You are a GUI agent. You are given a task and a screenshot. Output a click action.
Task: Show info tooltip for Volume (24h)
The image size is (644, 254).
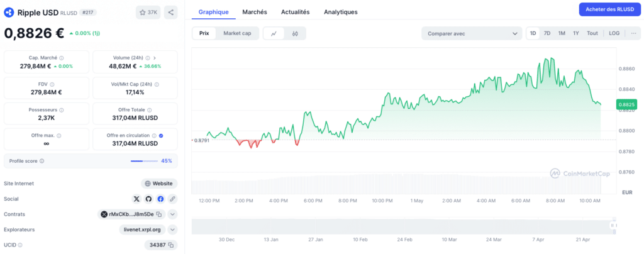click(148, 58)
